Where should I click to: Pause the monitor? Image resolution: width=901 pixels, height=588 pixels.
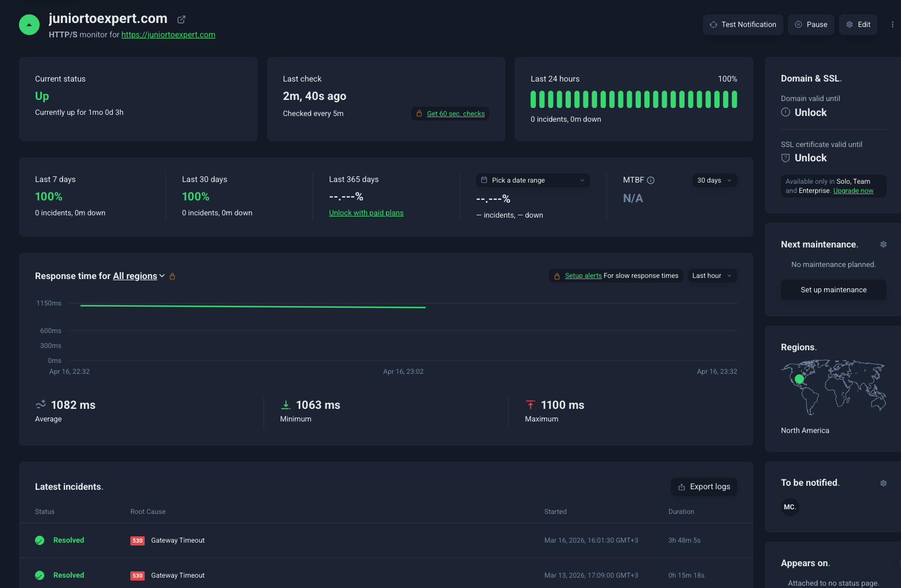pyautogui.click(x=811, y=25)
